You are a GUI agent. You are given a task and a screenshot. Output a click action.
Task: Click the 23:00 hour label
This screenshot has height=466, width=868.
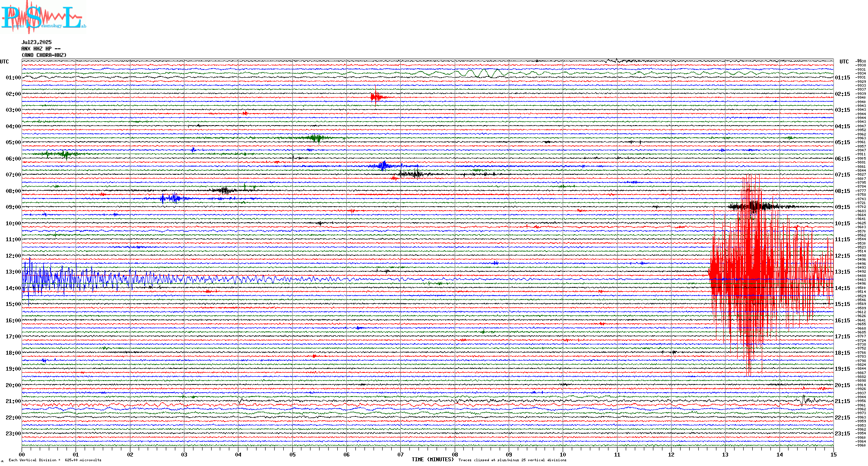13,434
